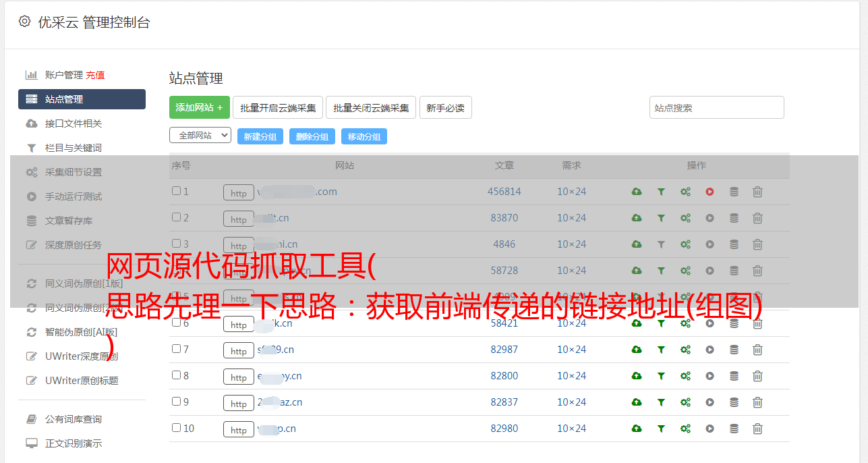Tick the checkbox for row 10
This screenshot has width=868, height=463.
[176, 428]
